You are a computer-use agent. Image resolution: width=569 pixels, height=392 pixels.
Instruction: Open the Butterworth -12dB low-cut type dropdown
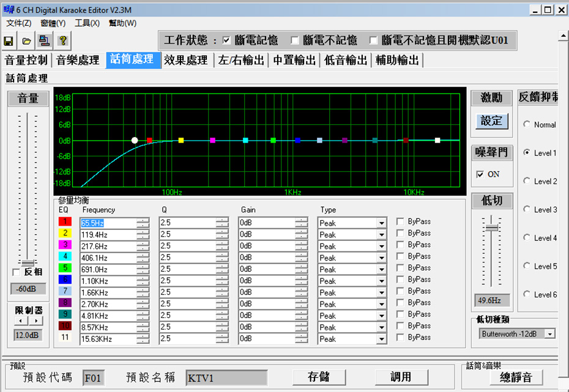pos(550,334)
